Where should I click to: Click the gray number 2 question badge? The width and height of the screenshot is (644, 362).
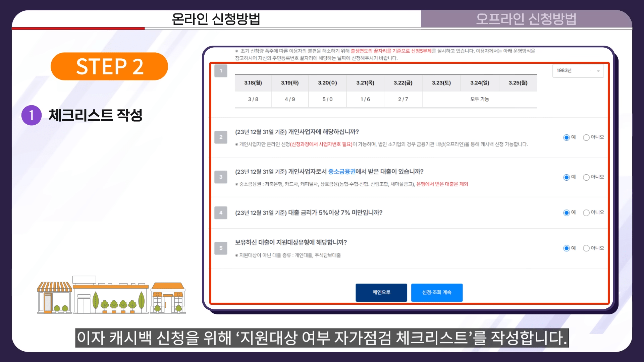pyautogui.click(x=221, y=137)
